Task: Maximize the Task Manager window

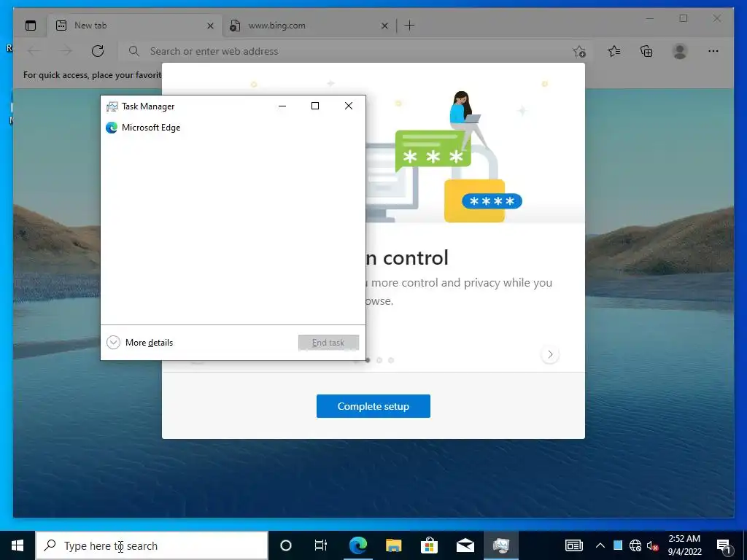Action: [x=315, y=106]
